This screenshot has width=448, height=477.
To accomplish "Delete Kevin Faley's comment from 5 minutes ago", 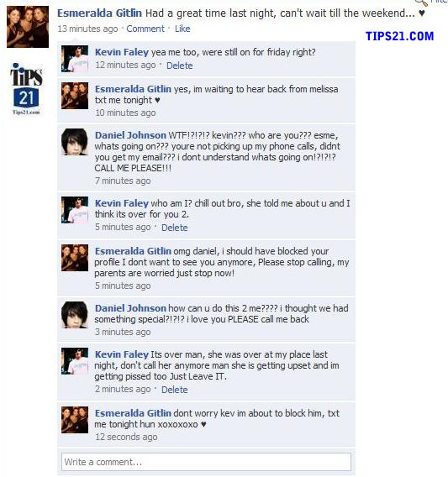I will (x=175, y=228).
